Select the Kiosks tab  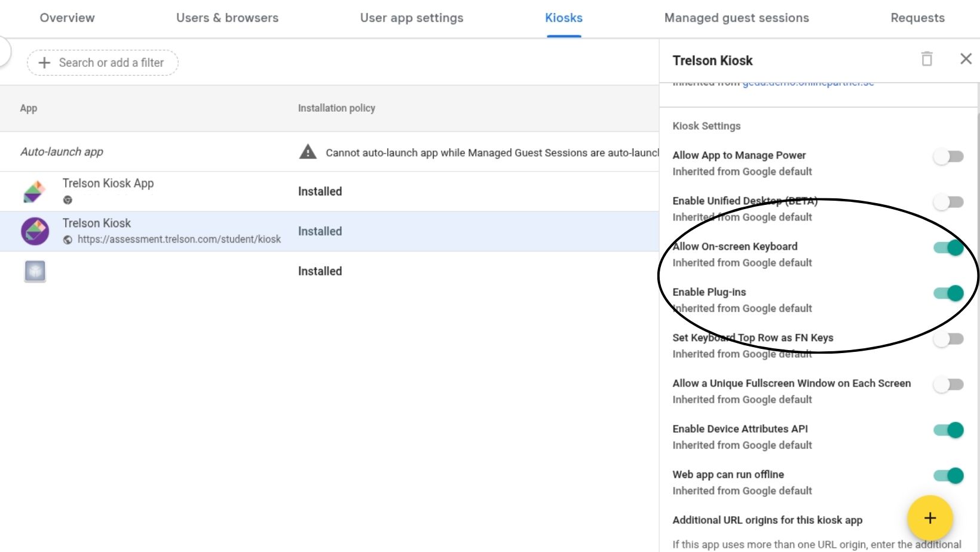click(563, 18)
